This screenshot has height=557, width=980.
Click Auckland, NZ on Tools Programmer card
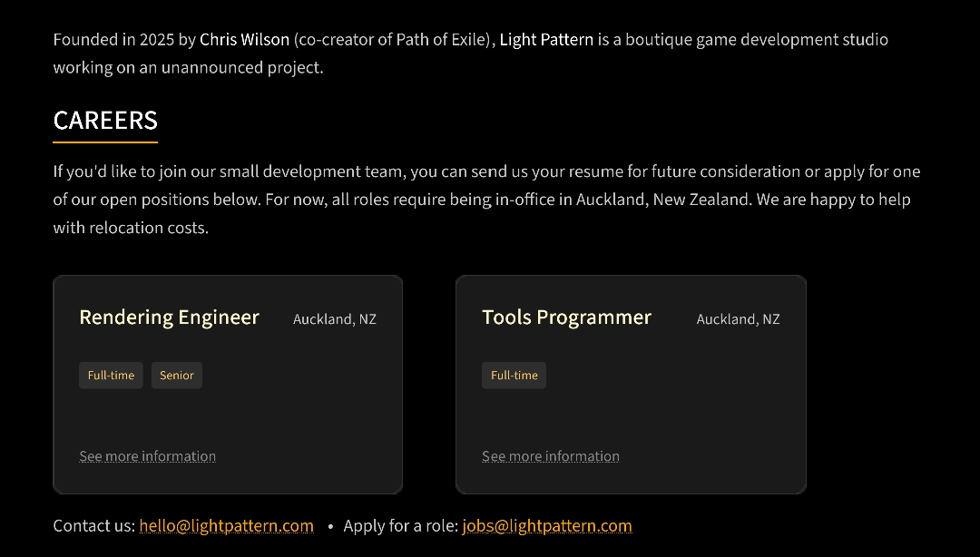(738, 319)
